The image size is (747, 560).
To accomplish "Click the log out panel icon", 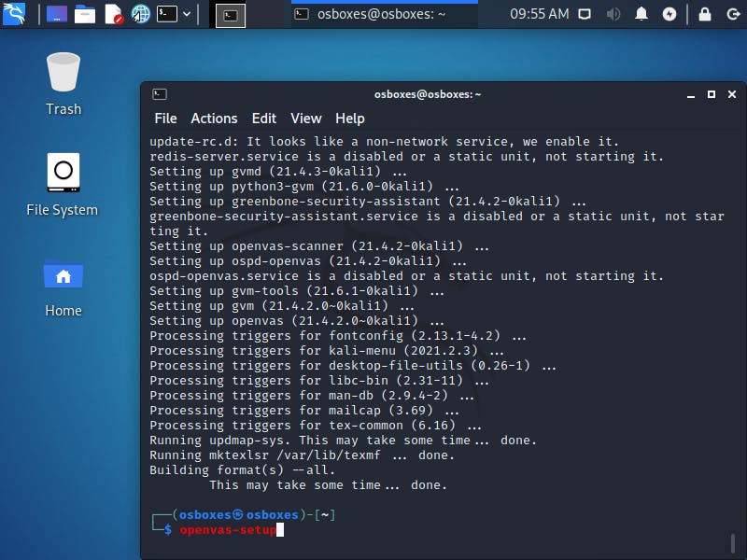I will (733, 14).
